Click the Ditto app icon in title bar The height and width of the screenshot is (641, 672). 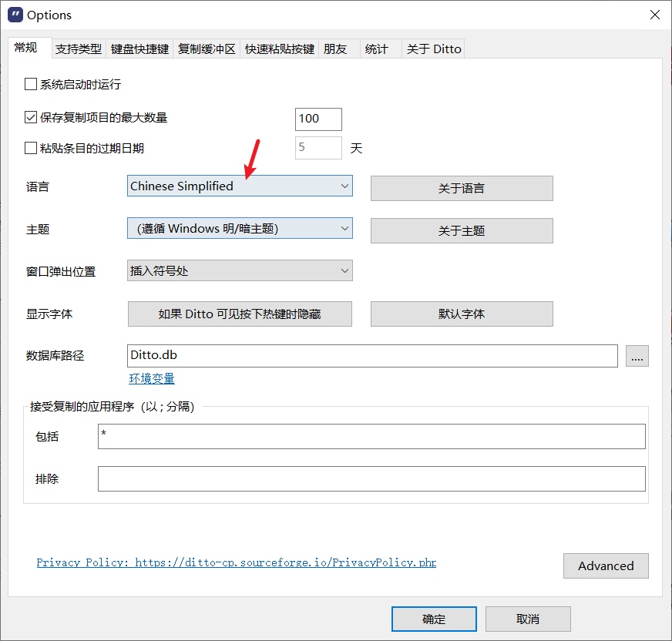point(15,15)
